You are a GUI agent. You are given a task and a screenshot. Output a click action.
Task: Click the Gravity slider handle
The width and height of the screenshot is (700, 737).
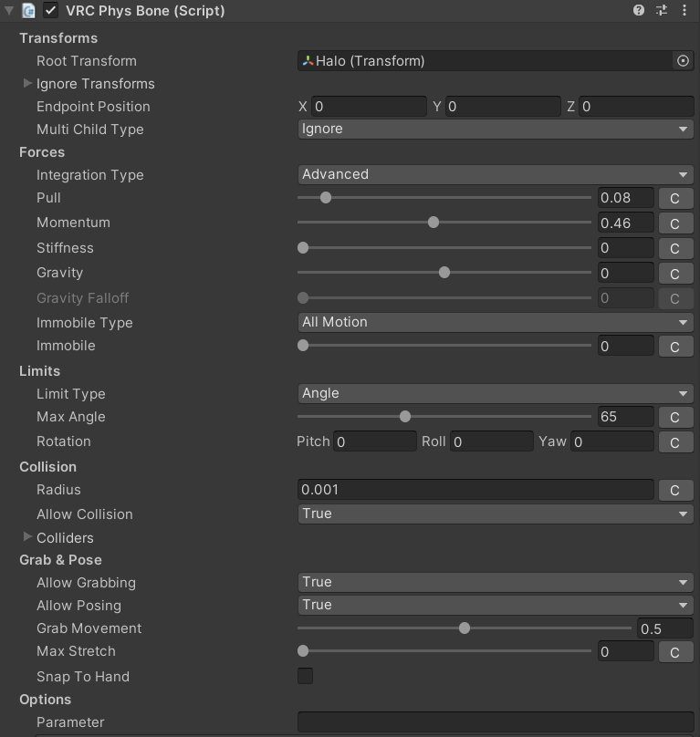[444, 272]
